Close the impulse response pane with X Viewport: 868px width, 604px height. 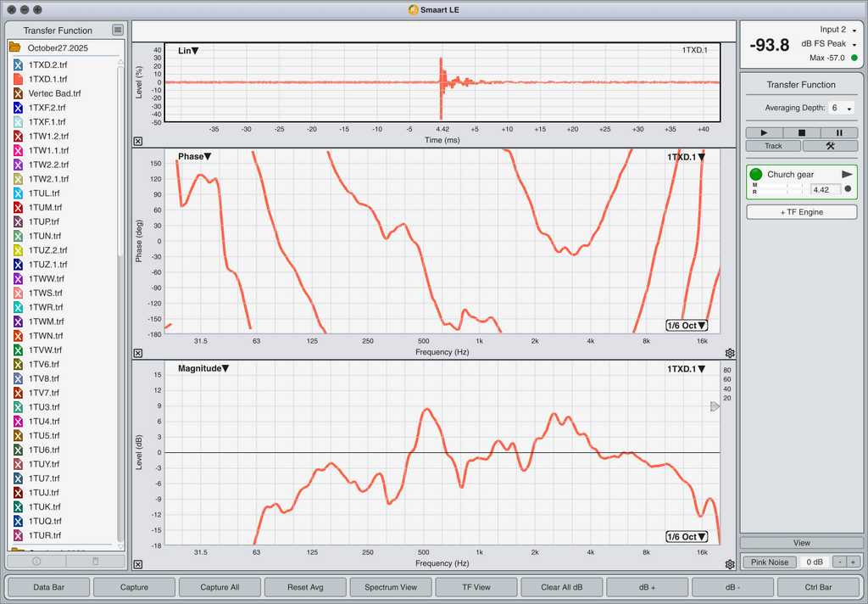click(x=138, y=142)
